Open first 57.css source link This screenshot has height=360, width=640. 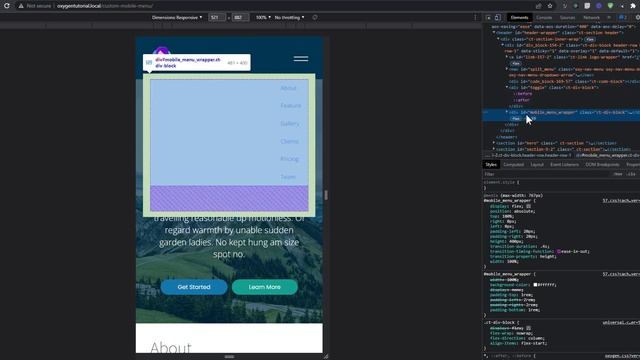(x=621, y=201)
